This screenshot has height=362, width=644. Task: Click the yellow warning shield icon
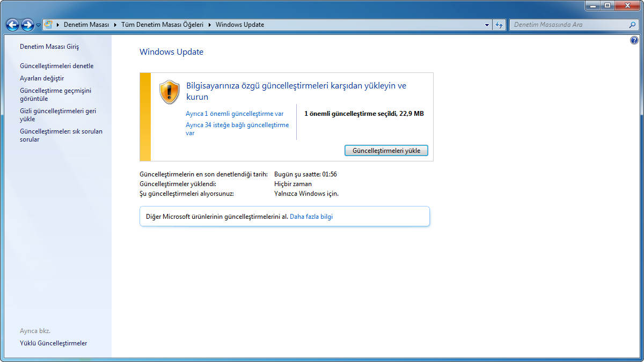pos(169,92)
